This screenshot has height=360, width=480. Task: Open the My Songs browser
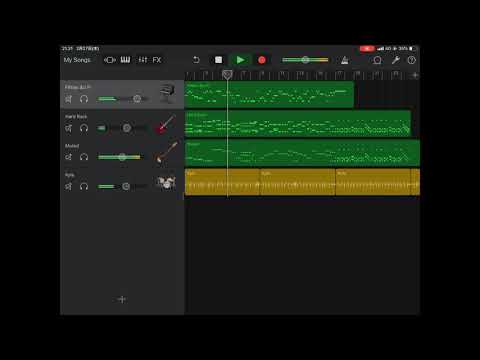(x=77, y=60)
